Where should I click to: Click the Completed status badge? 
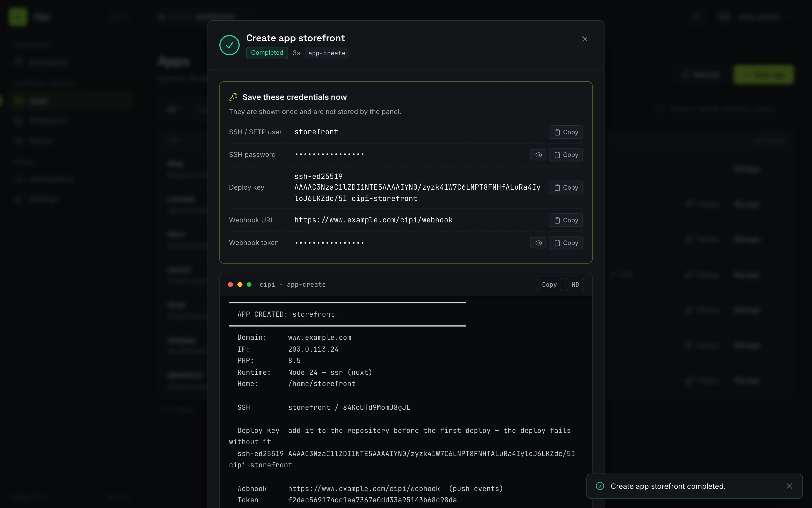(267, 53)
